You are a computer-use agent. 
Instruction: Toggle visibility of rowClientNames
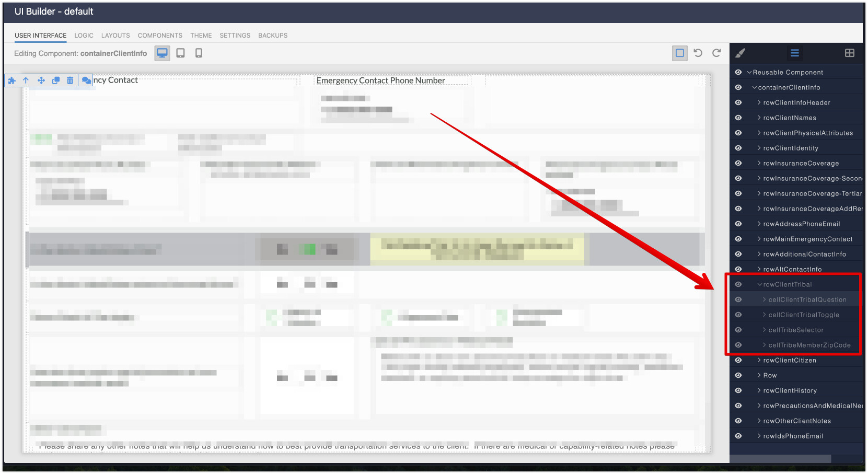[x=738, y=118]
